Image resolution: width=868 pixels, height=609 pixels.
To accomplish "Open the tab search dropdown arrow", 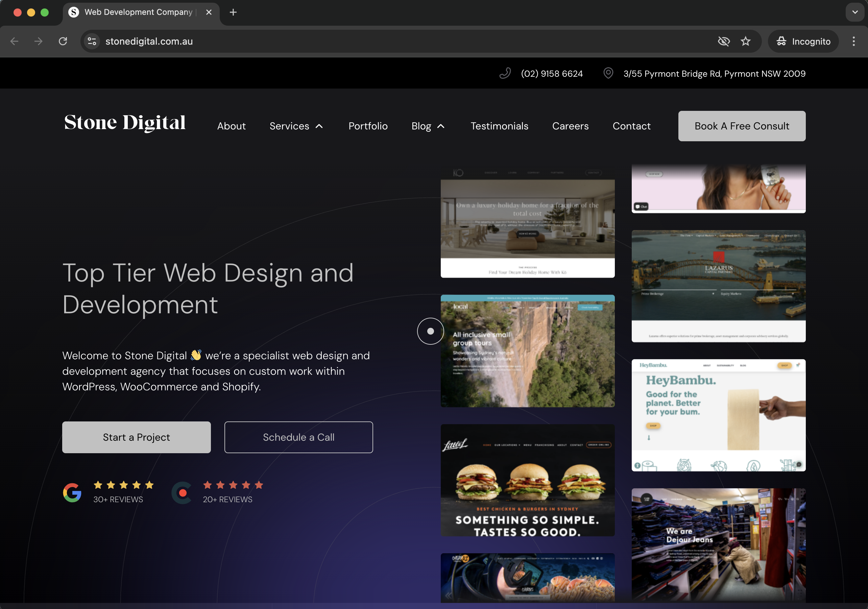I will (x=855, y=12).
